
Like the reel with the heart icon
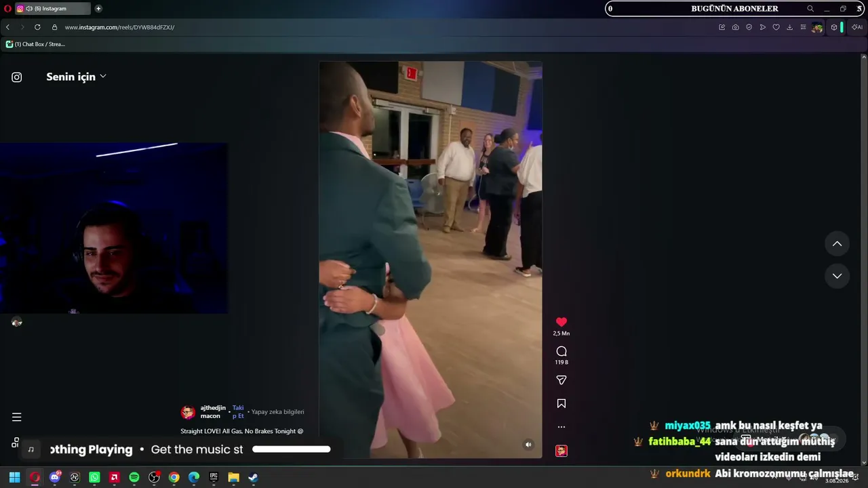coord(561,322)
